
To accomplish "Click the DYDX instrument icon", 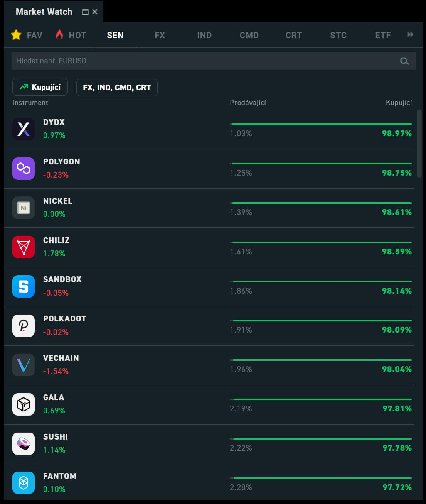I will tap(24, 129).
